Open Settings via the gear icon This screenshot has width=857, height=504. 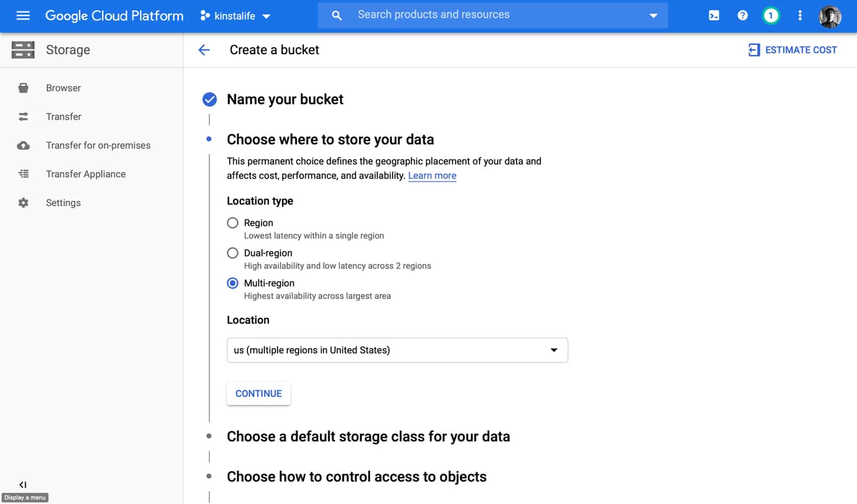tap(23, 202)
